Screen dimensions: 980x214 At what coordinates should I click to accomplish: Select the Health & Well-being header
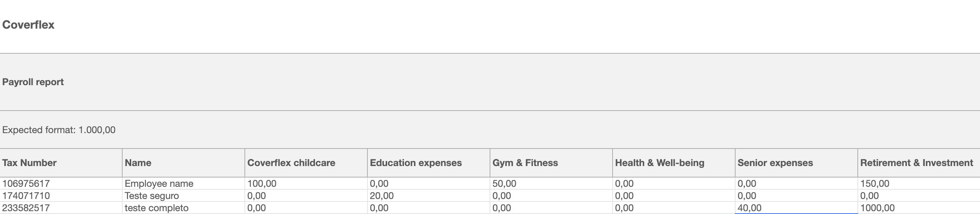tap(674, 163)
